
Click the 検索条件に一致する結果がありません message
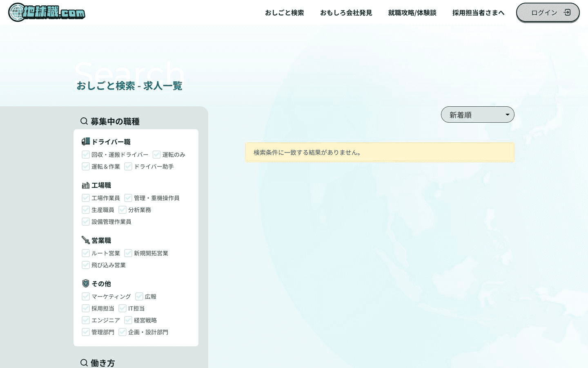[380, 153]
